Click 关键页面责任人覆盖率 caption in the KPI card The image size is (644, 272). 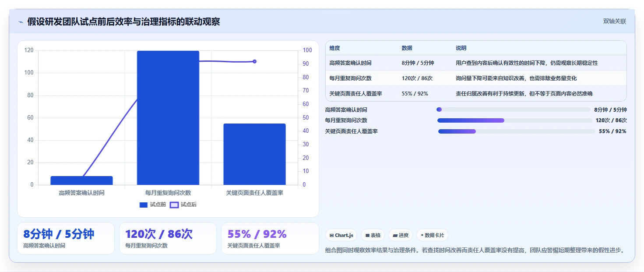[x=253, y=246]
